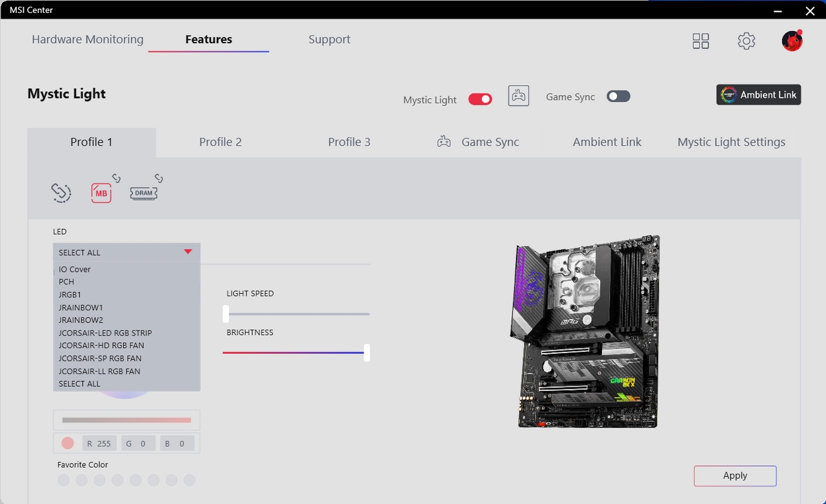Select Profile 2 tab
This screenshot has height=504, width=826.
click(x=220, y=142)
